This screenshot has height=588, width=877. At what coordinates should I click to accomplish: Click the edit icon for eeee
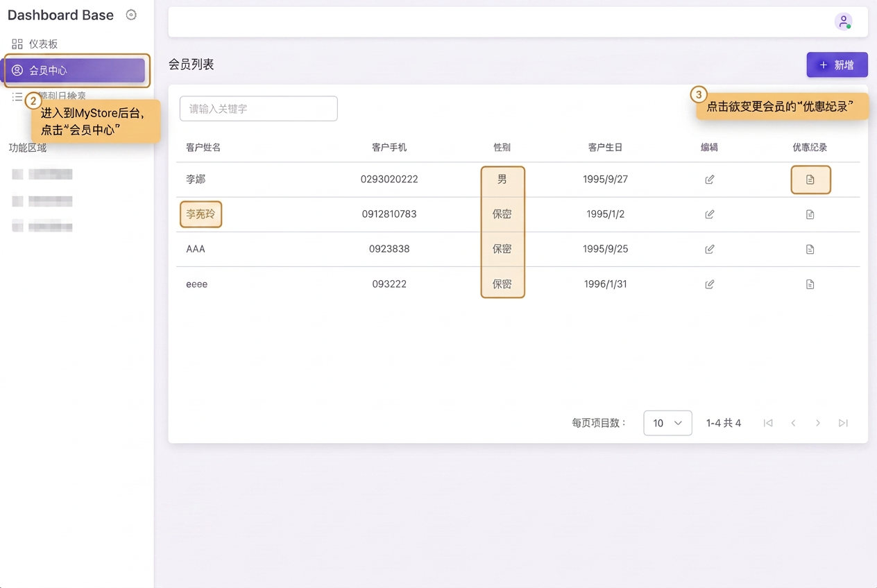[x=709, y=284]
